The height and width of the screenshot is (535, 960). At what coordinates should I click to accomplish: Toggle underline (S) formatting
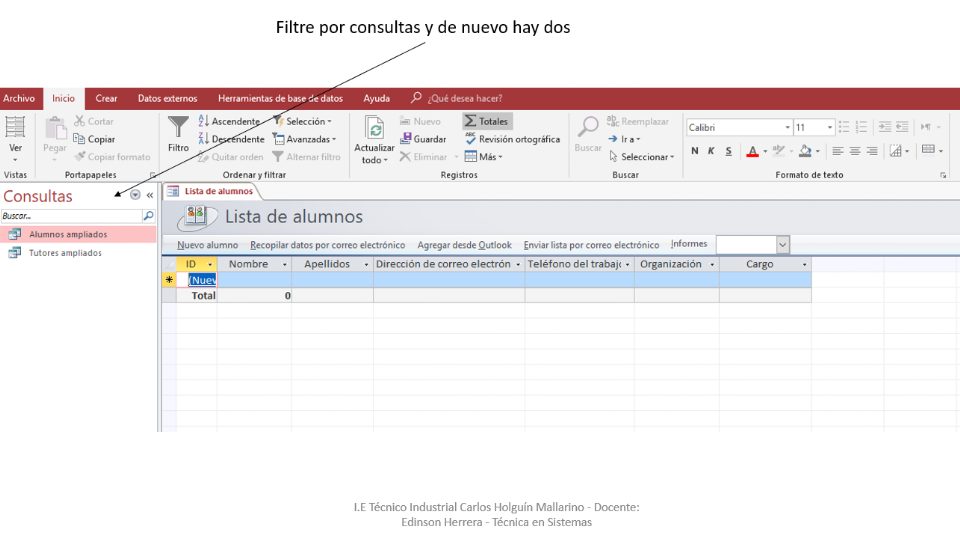pos(728,151)
